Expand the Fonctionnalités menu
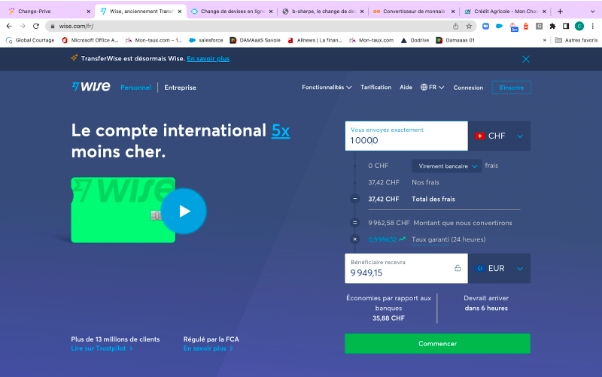This screenshot has height=377, width=602. coord(327,88)
